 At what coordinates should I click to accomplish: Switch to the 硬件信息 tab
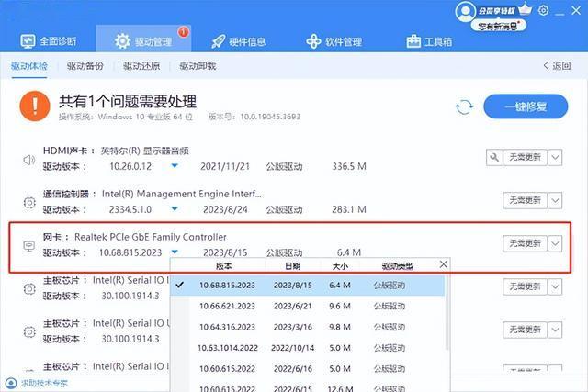239,41
